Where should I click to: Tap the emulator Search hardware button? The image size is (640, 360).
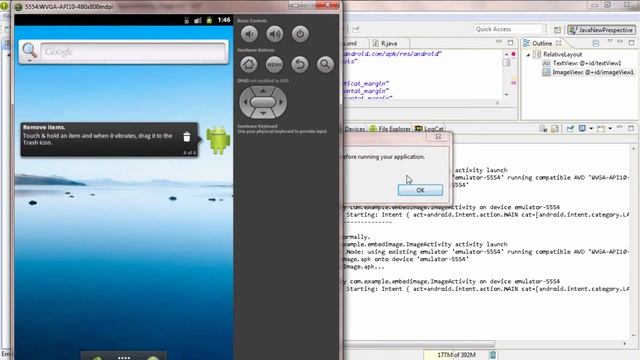click(325, 64)
